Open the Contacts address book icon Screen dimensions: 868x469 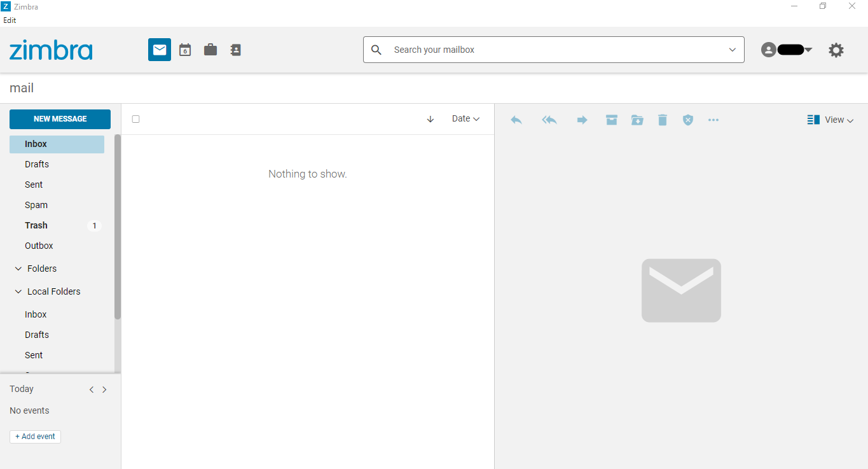(x=235, y=50)
